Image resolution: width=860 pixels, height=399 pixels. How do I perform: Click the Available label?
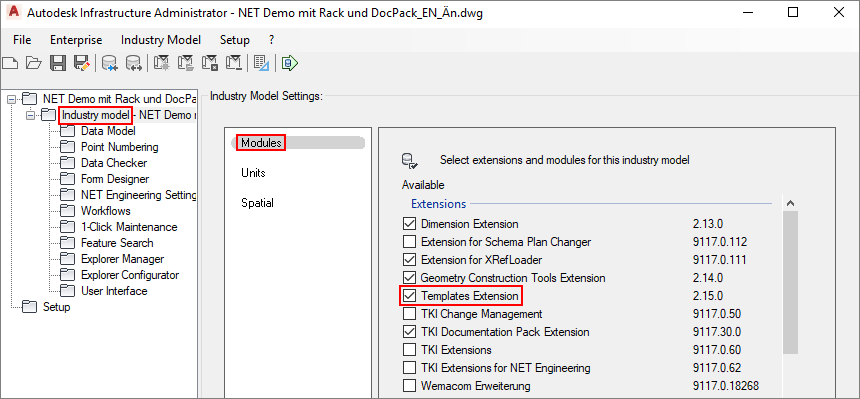[423, 185]
